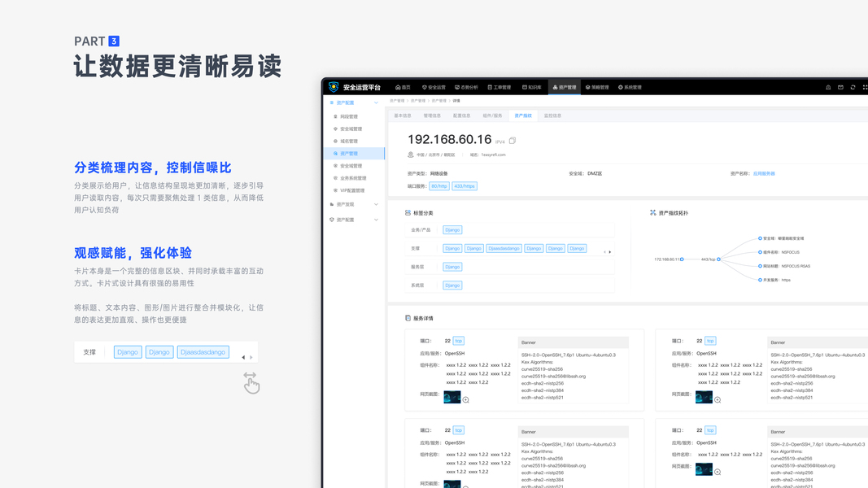
Task: Open the 应用服务器 asset name link
Action: 764,174
